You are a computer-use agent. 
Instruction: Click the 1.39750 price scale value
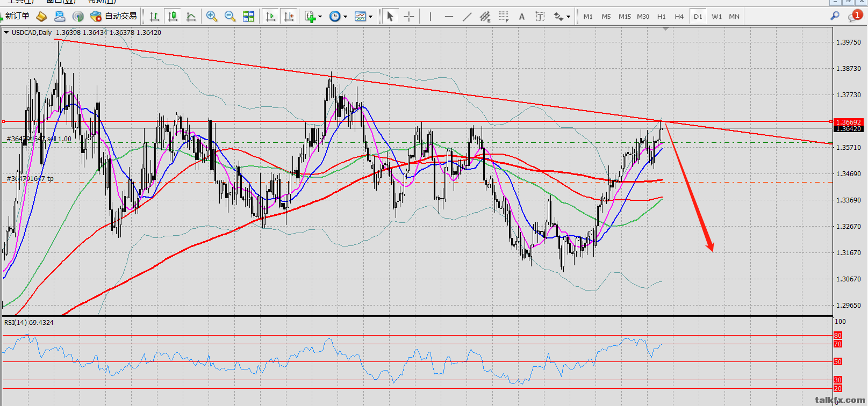click(x=849, y=42)
